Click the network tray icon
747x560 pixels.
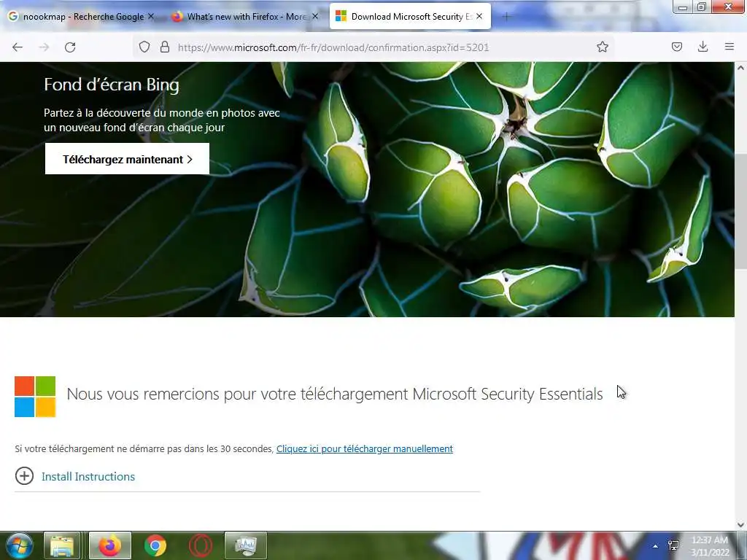click(673, 545)
